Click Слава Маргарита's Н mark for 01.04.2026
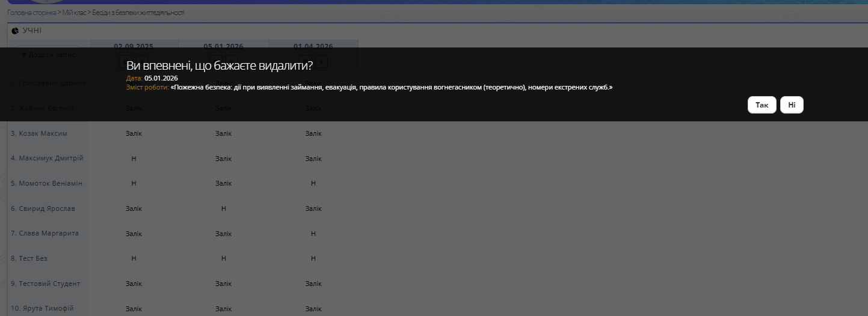868x316 pixels. click(313, 233)
